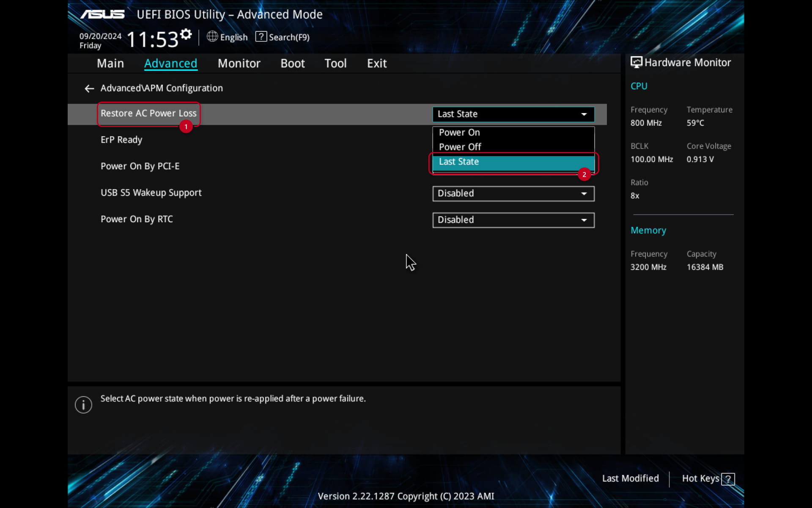Click the 09/20/2024 date
The height and width of the screenshot is (508, 812).
(100, 36)
